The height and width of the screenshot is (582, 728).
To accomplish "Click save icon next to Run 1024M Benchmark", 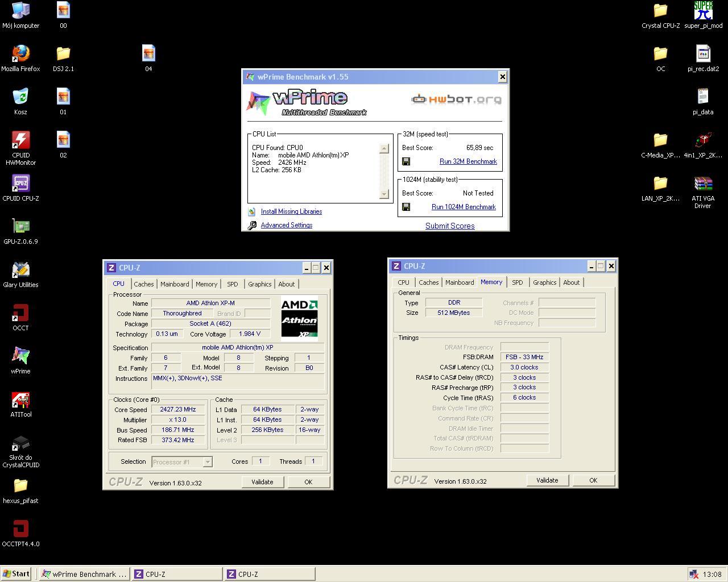I will 406,207.
